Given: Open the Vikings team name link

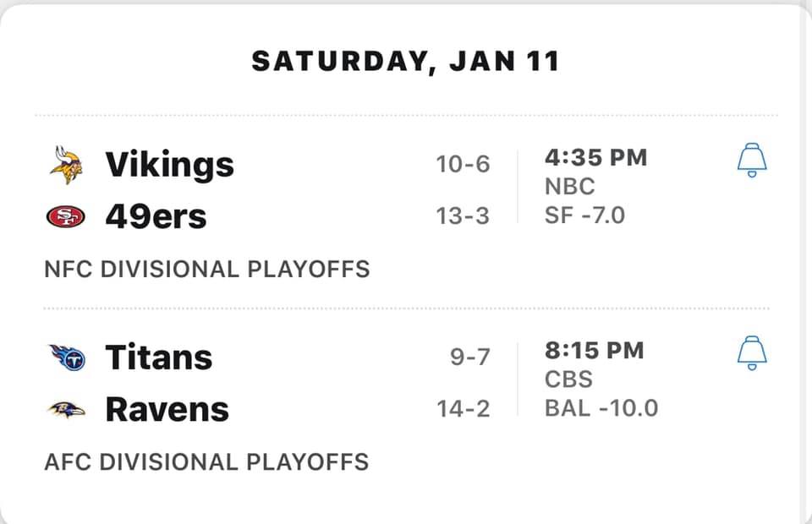Looking at the screenshot, I should click(169, 165).
